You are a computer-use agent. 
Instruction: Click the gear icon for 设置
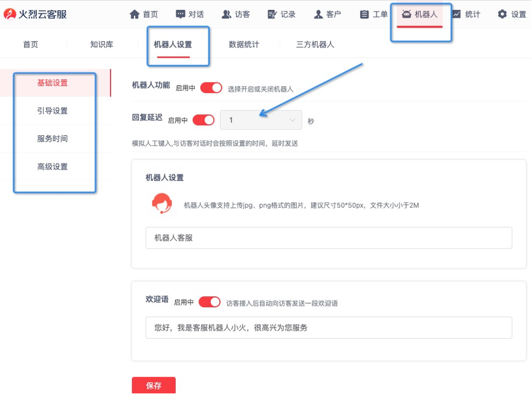tap(502, 14)
